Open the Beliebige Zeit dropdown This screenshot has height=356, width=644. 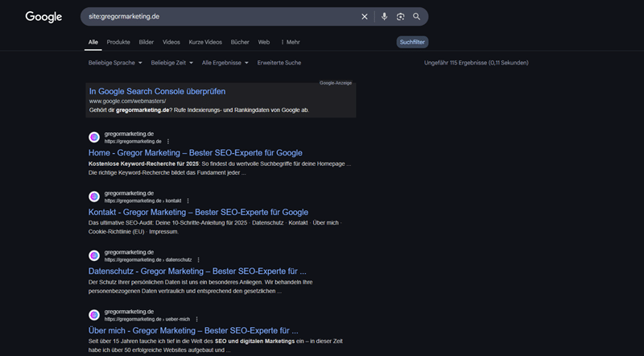click(x=171, y=63)
